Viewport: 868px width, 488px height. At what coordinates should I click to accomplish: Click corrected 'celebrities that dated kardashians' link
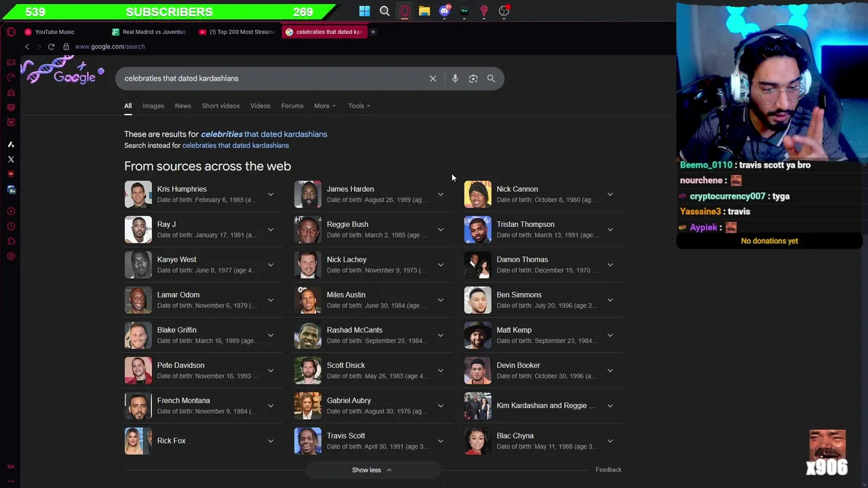click(264, 134)
